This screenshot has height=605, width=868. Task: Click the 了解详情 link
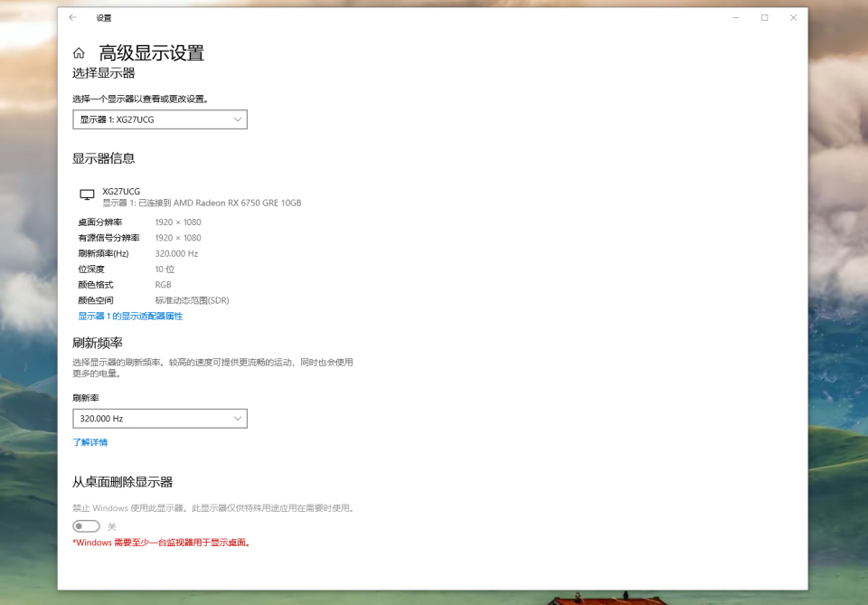(90, 442)
